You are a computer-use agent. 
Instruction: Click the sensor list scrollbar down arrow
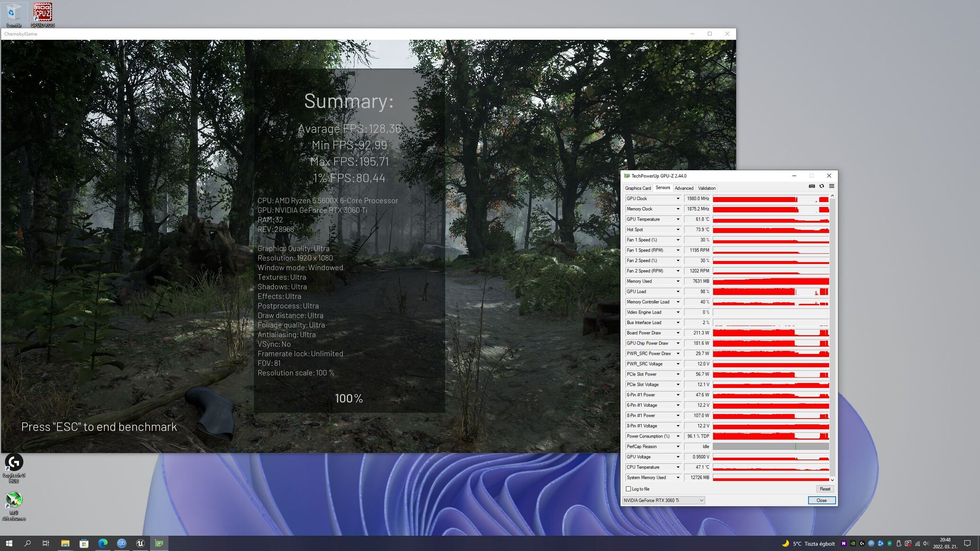tap(832, 480)
